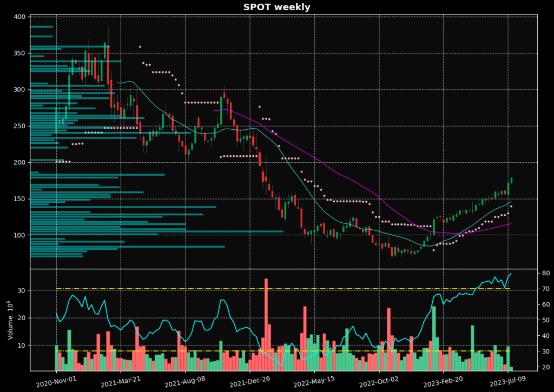This screenshot has width=554, height=392.
Task: Click the 300 price axis label
Action: [20, 90]
